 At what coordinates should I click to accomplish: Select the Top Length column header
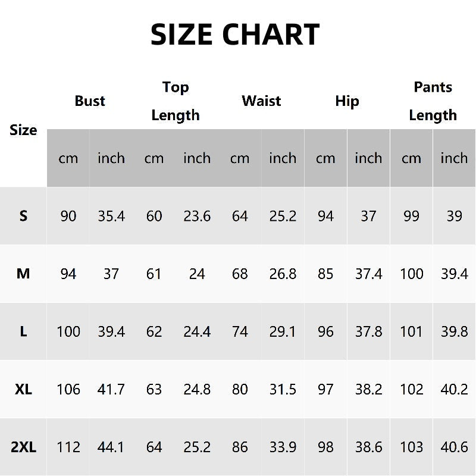tap(175, 101)
